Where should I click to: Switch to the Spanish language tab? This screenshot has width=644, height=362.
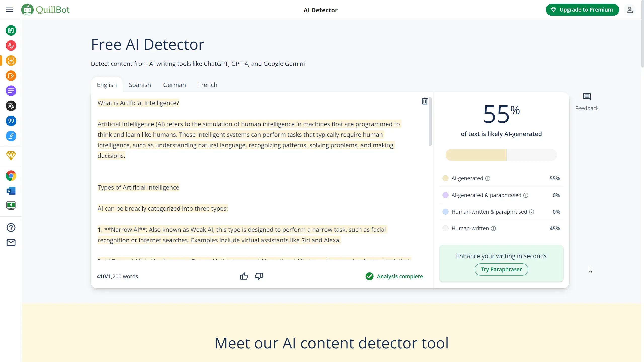(140, 85)
